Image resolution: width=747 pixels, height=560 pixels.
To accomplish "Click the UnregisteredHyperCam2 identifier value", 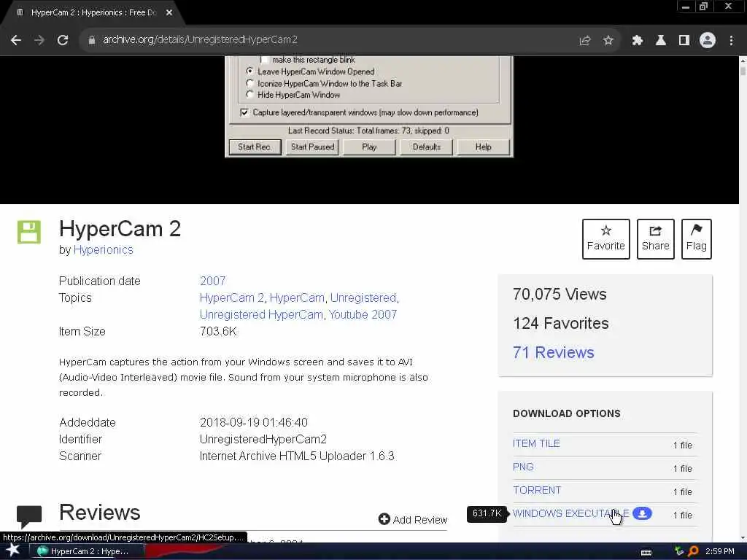I will 263,439.
